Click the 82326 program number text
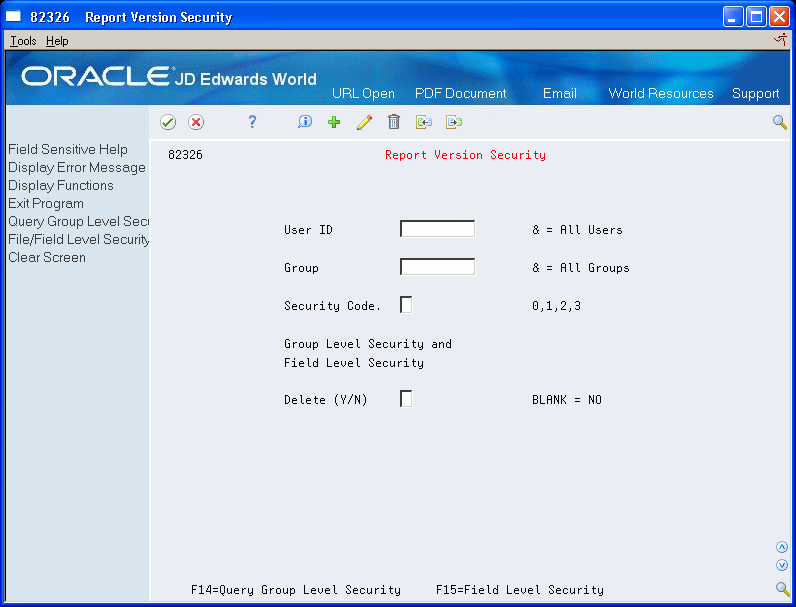The height and width of the screenshot is (607, 796). tap(185, 155)
